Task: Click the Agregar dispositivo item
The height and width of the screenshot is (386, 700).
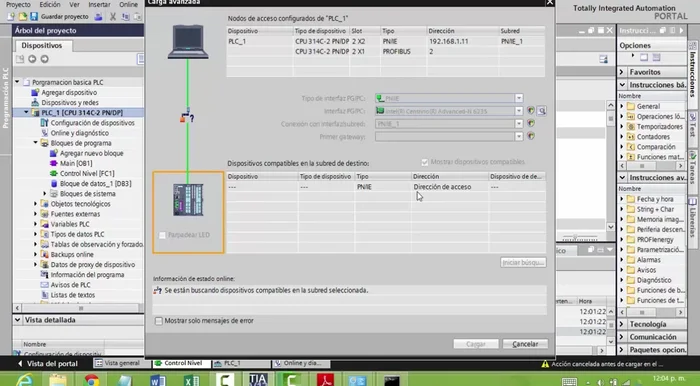Action: tap(69, 92)
